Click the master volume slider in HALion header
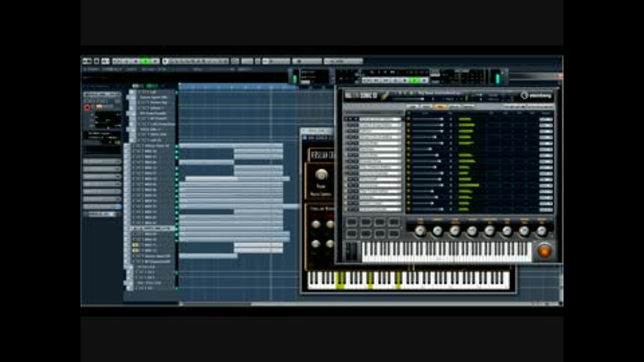 [407, 99]
